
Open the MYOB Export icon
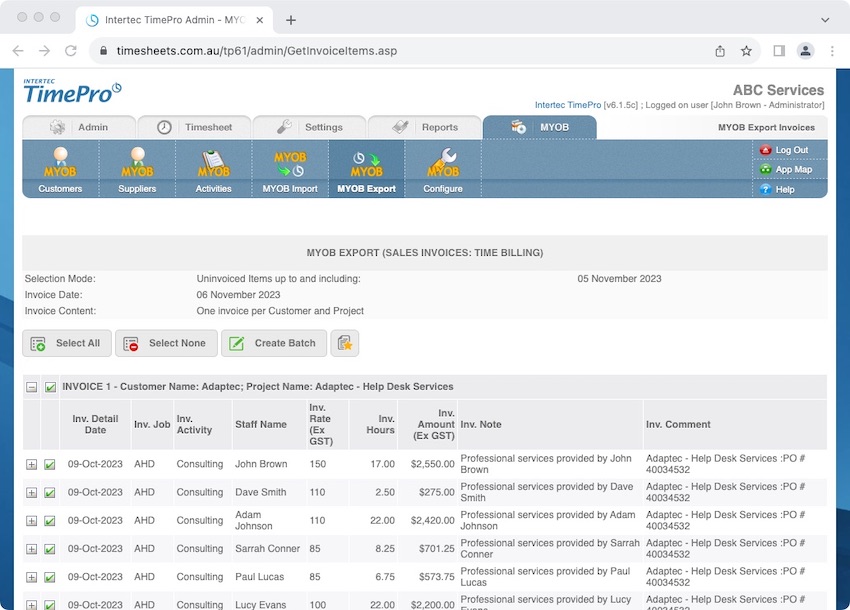coord(366,165)
